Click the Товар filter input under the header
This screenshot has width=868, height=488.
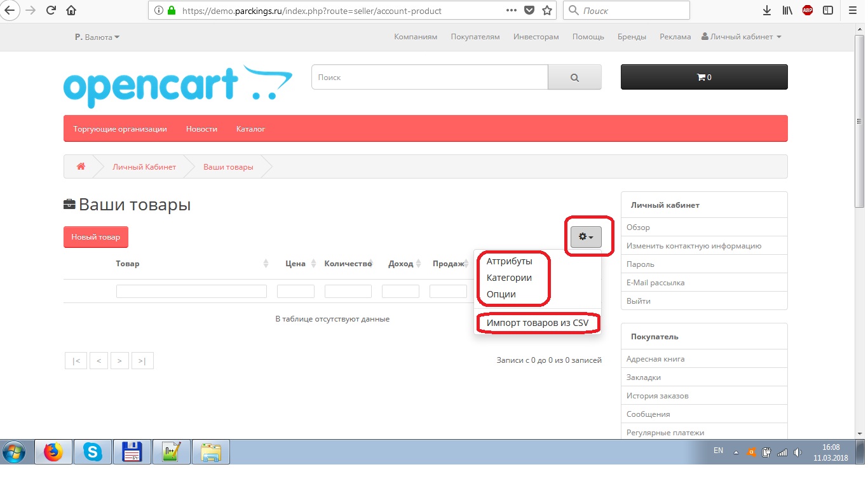tap(191, 291)
